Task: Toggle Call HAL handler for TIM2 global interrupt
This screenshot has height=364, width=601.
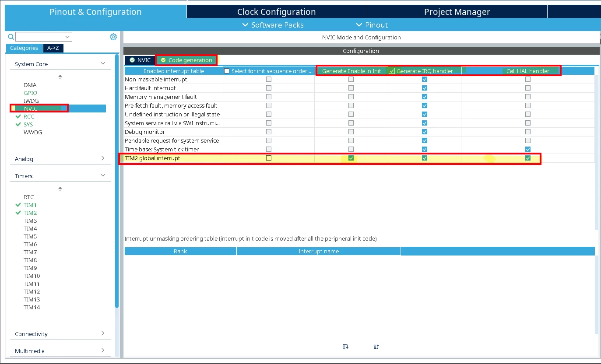Action: [528, 158]
